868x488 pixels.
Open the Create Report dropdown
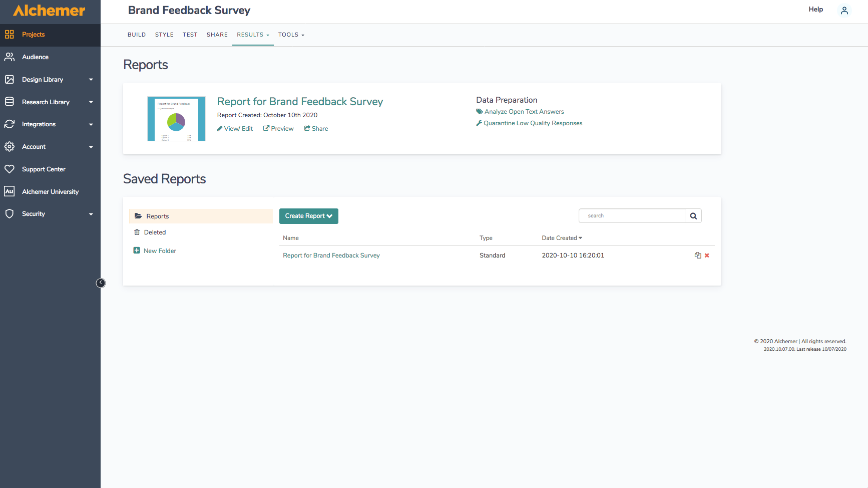308,216
